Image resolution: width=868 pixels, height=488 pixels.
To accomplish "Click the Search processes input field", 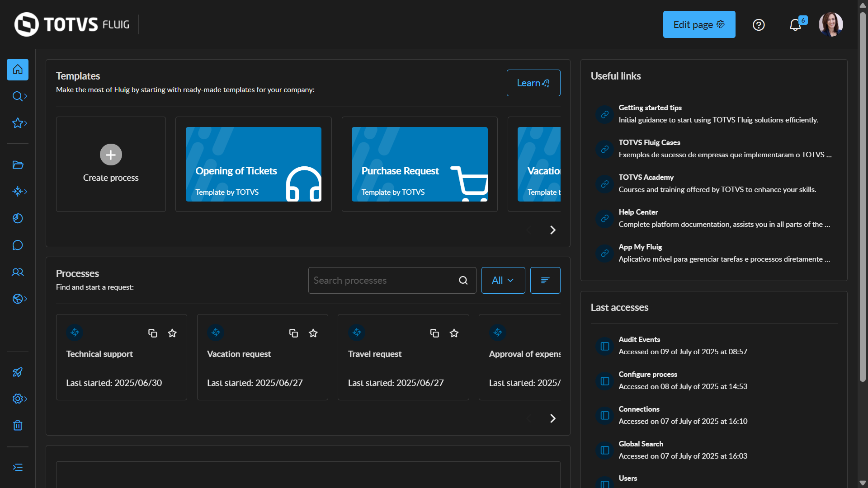I will pos(384,281).
